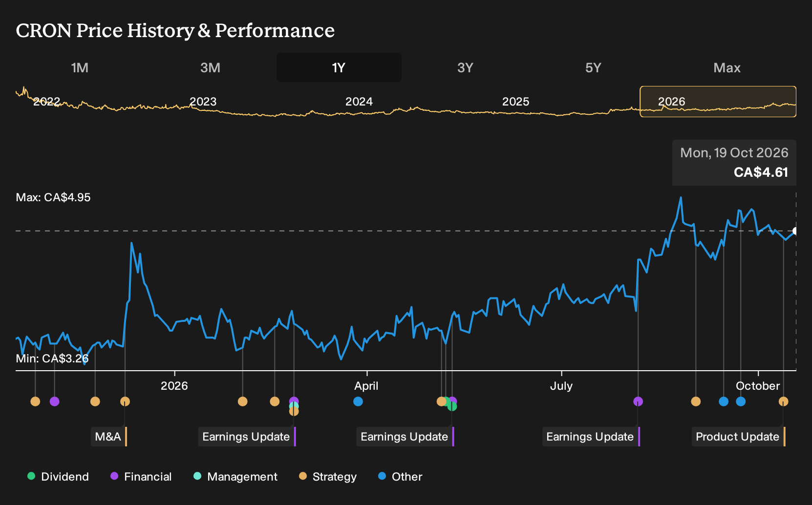Viewport: 812px width, 505px height.
Task: Select the 3M time range tab
Action: click(x=210, y=67)
